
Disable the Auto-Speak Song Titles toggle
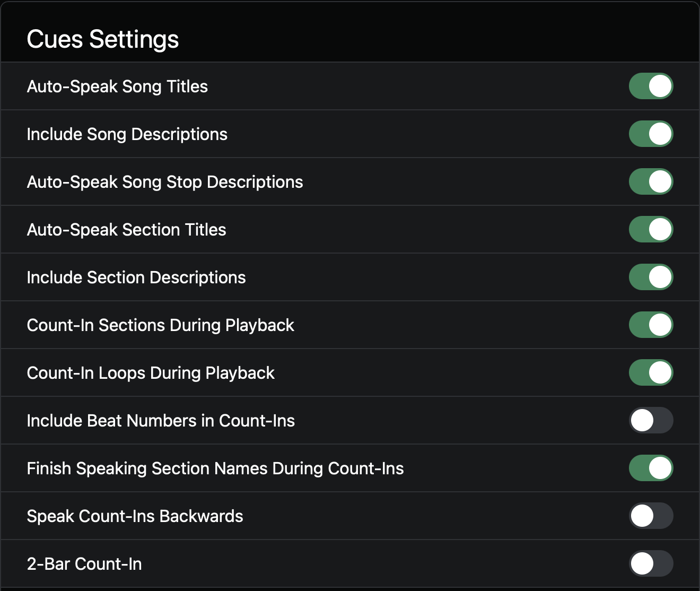pyautogui.click(x=651, y=86)
